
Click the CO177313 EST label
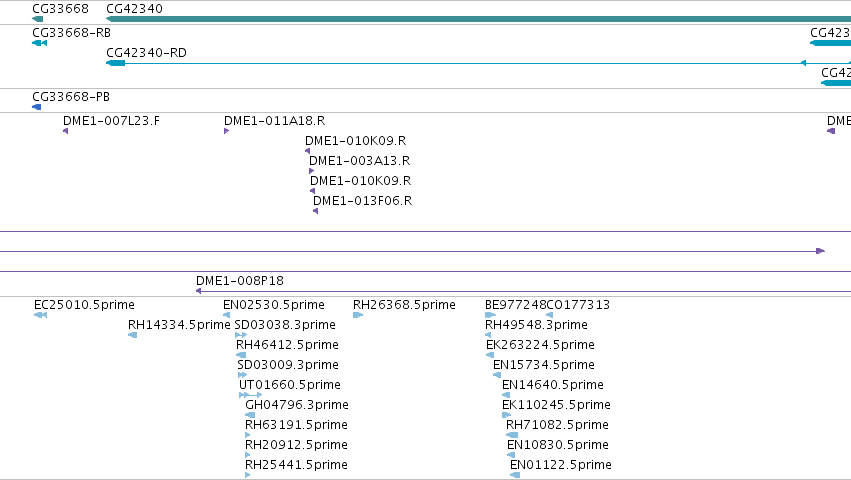pos(578,305)
